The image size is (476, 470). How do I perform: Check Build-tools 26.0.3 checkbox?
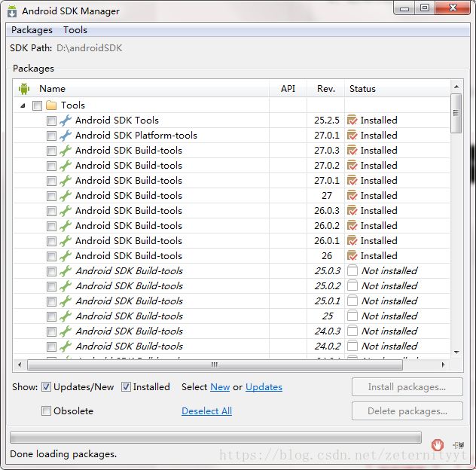click(x=51, y=211)
